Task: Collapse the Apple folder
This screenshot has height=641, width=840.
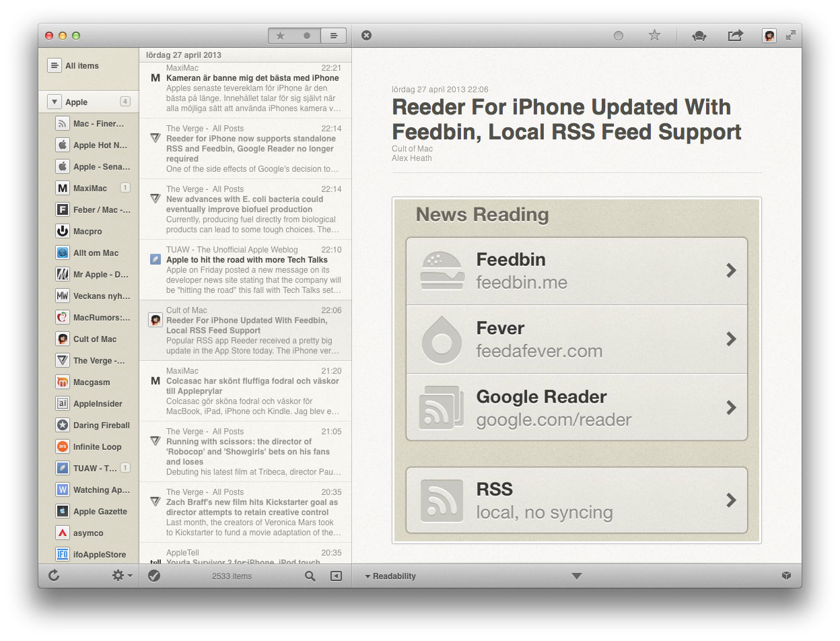Action: pos(55,102)
